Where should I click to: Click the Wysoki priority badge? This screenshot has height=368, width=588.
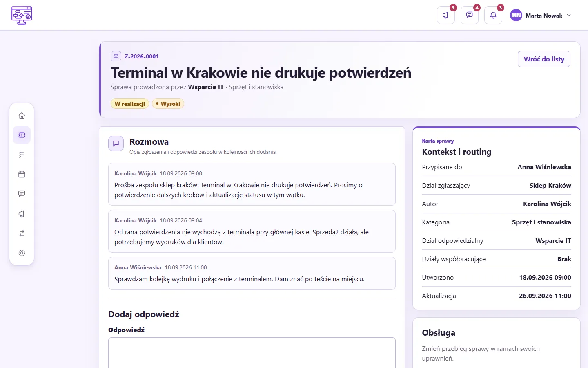click(168, 104)
